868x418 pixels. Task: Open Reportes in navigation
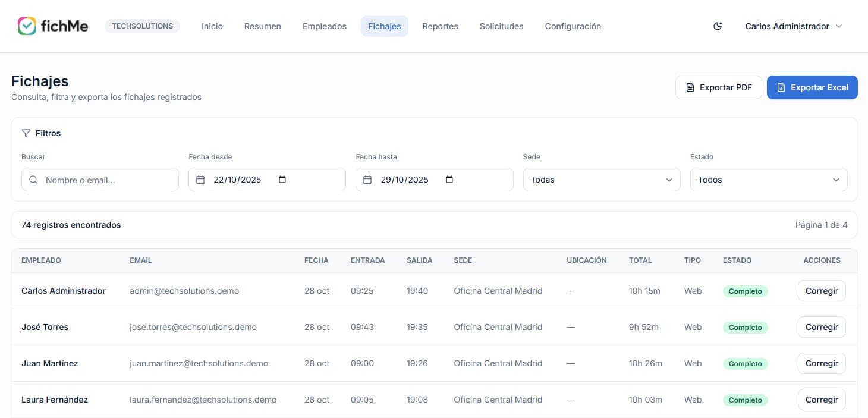coord(441,26)
